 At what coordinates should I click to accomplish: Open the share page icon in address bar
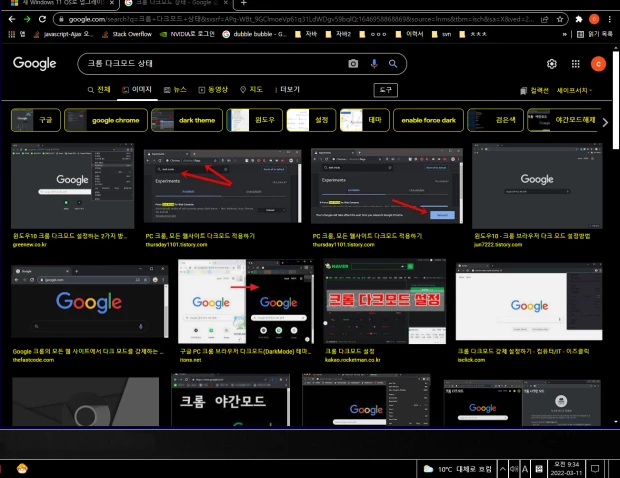click(x=545, y=19)
